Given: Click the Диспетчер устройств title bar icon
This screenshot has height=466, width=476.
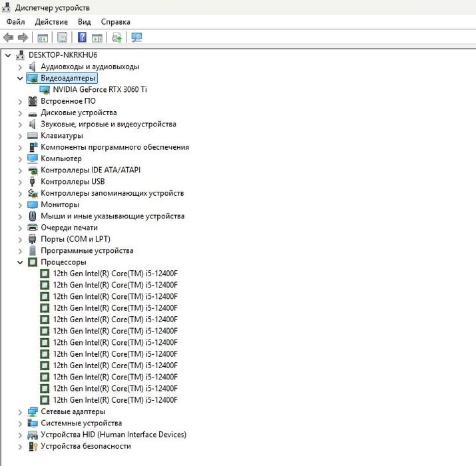Looking at the screenshot, I should click(6, 7).
